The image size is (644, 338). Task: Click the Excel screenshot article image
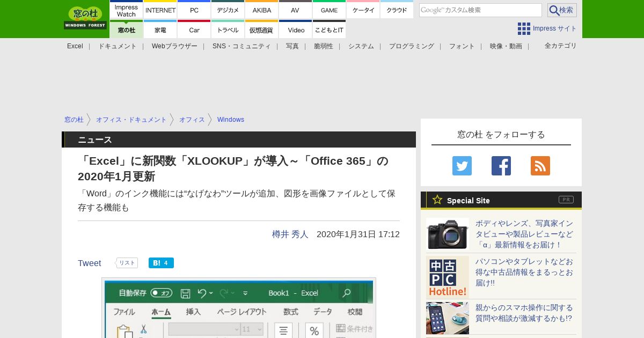coord(238,308)
